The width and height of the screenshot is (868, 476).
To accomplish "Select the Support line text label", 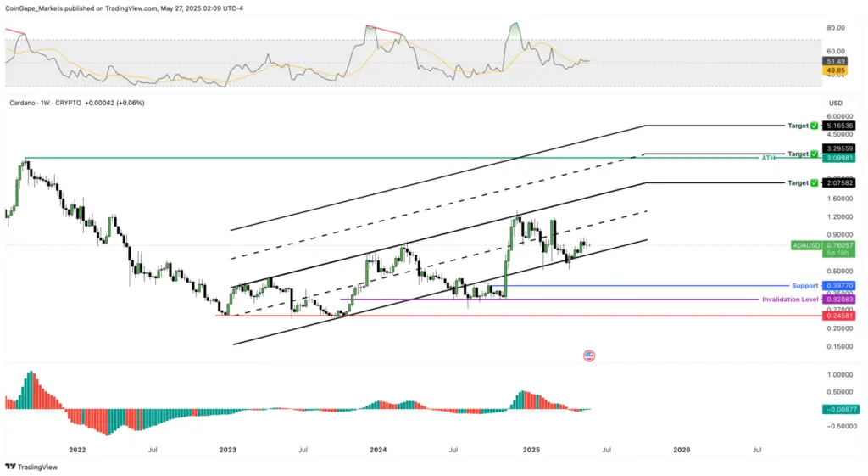I will [x=804, y=286].
